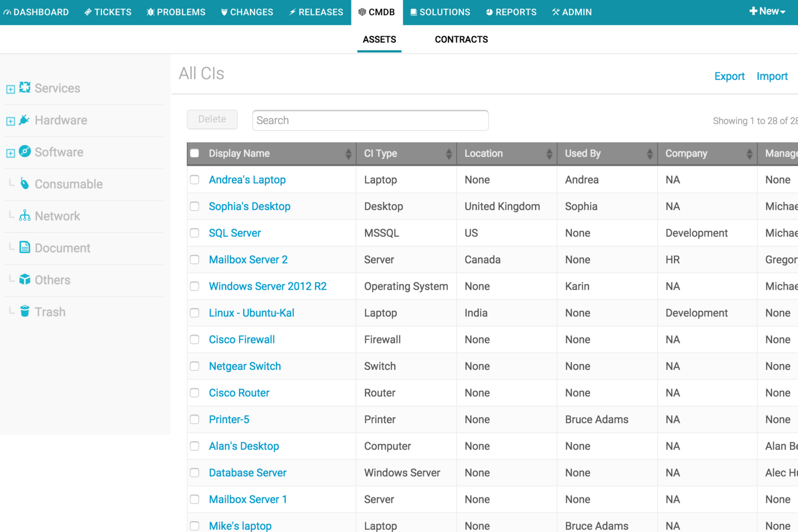Image resolution: width=798 pixels, height=532 pixels.
Task: Switch to the Contracts tab
Action: pos(461,39)
